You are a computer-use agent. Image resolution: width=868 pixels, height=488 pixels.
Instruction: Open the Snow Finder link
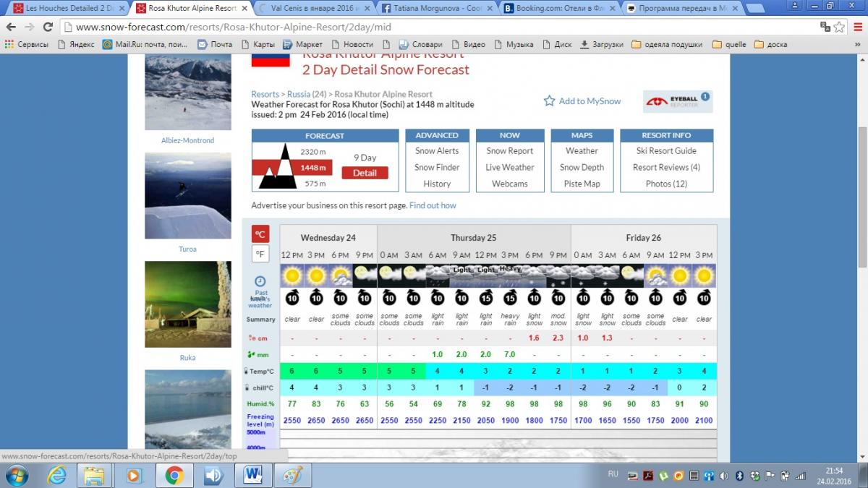coord(437,167)
